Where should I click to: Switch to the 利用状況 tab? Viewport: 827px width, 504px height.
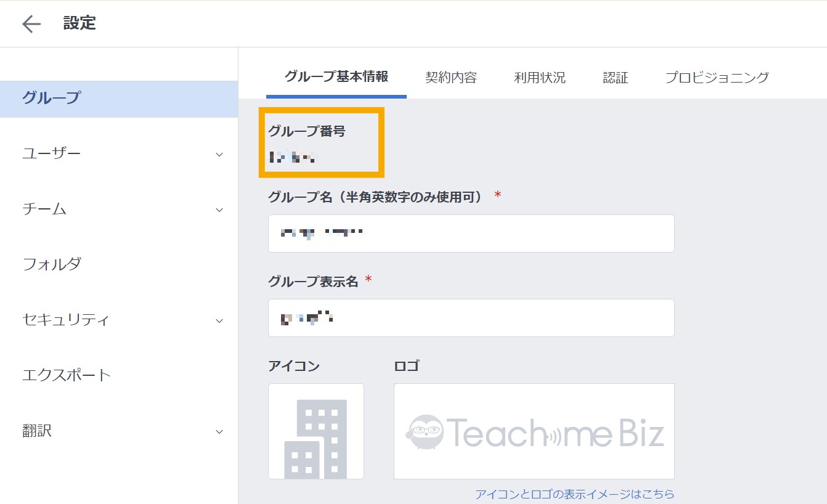pyautogui.click(x=540, y=78)
